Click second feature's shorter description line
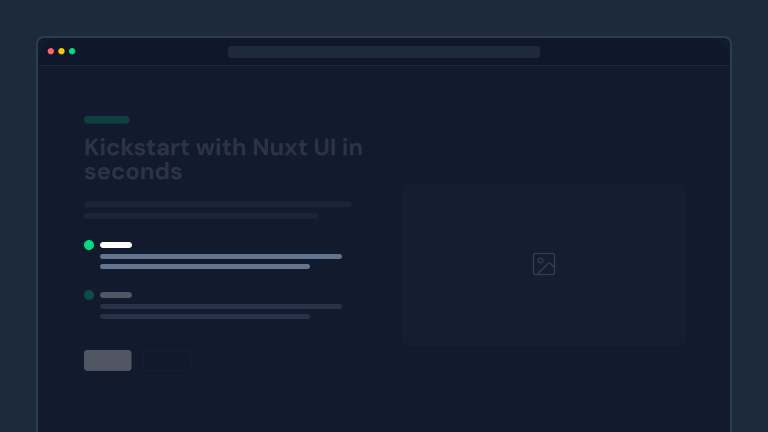 tap(205, 317)
